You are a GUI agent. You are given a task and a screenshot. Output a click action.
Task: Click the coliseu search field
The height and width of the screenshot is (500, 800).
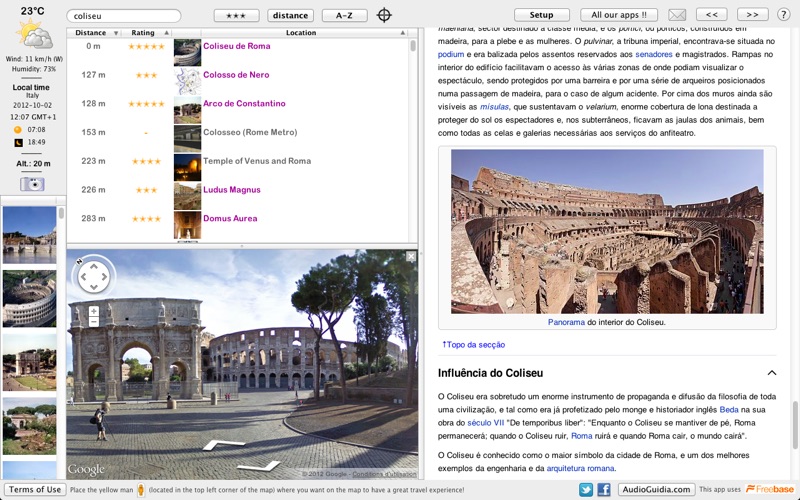tap(123, 16)
